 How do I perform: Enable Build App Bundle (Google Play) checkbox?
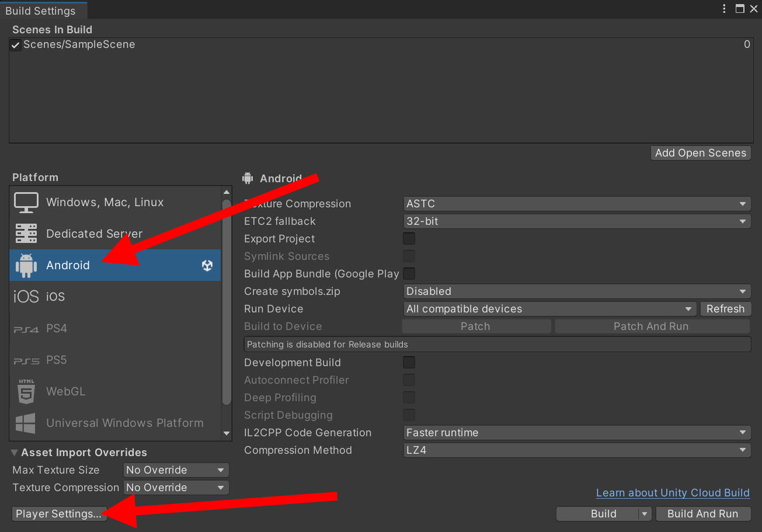[x=409, y=273]
